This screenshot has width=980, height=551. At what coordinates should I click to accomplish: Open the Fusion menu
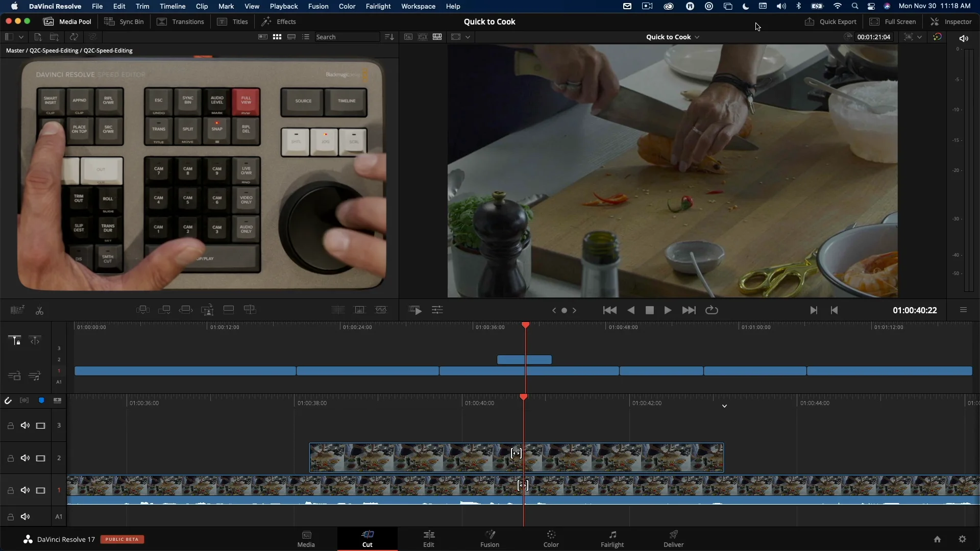318,6
